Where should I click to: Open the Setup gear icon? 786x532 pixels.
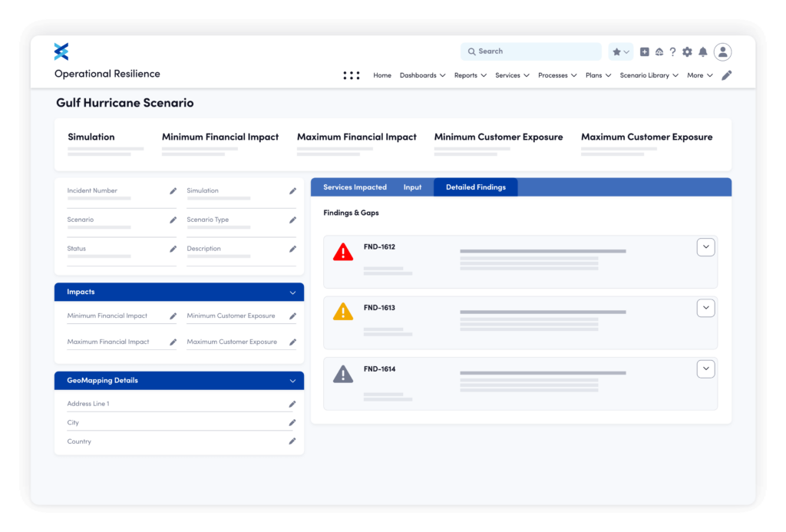point(688,51)
